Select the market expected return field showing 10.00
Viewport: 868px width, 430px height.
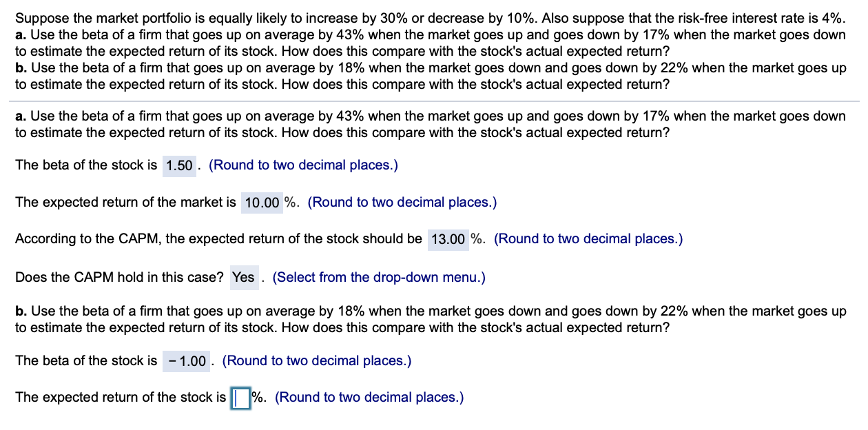pos(262,202)
